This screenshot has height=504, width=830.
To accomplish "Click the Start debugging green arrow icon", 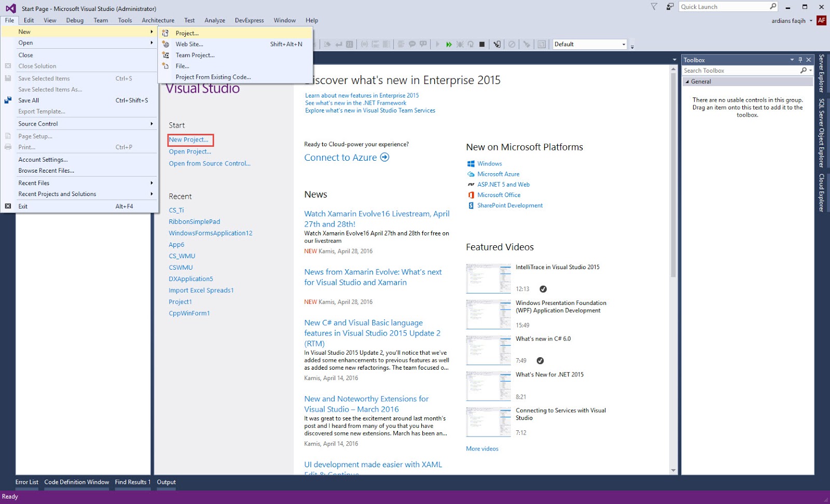I will click(449, 44).
